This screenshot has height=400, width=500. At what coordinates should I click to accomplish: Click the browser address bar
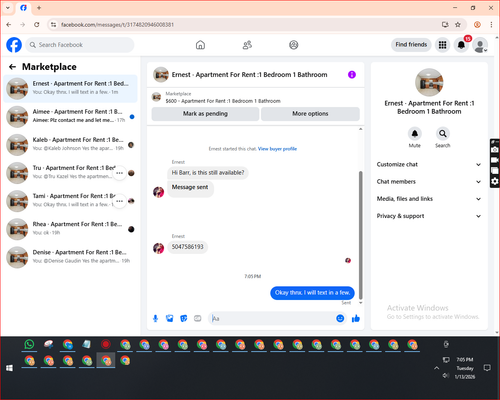247,25
